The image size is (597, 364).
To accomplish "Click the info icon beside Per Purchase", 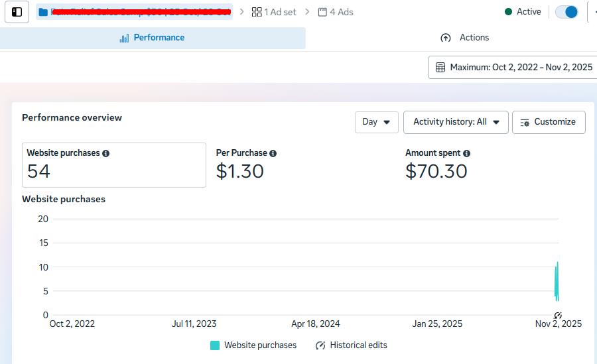I will [x=273, y=153].
